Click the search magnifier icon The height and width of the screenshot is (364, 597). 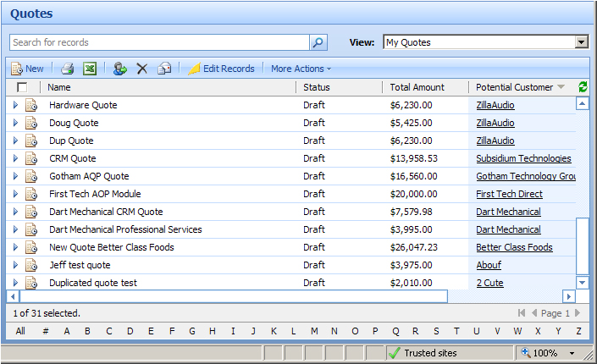coord(318,42)
